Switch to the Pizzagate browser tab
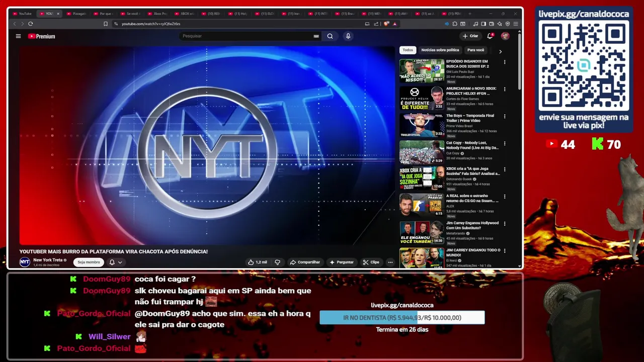Screen dimensions: 644x362 (x=76, y=14)
